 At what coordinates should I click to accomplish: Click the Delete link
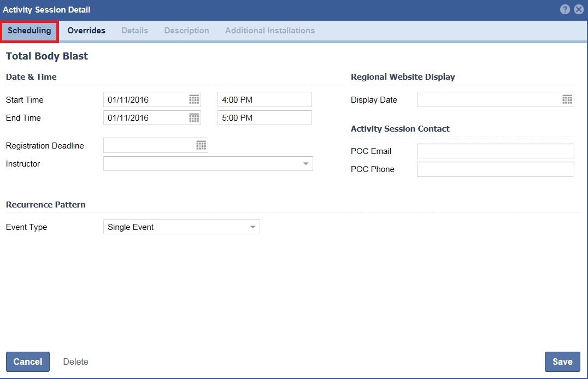(x=75, y=362)
